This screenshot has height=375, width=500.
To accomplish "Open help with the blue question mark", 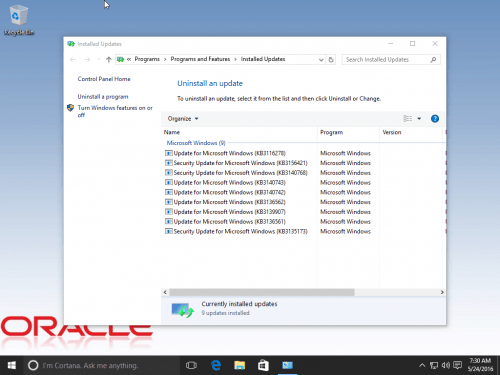I will coord(435,119).
